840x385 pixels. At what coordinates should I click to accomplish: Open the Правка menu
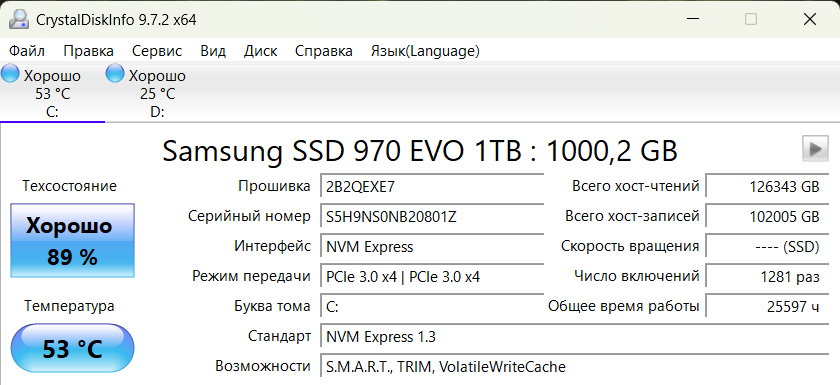[x=88, y=51]
